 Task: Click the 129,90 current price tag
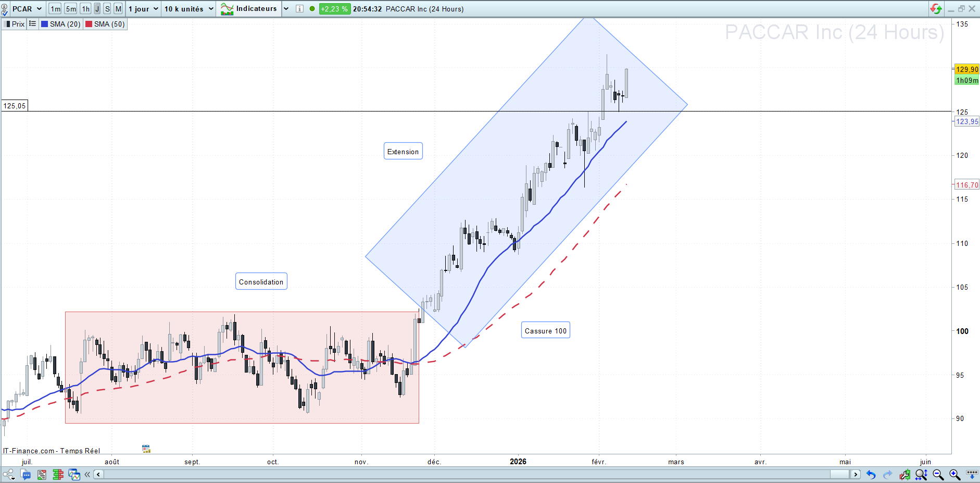(967, 69)
